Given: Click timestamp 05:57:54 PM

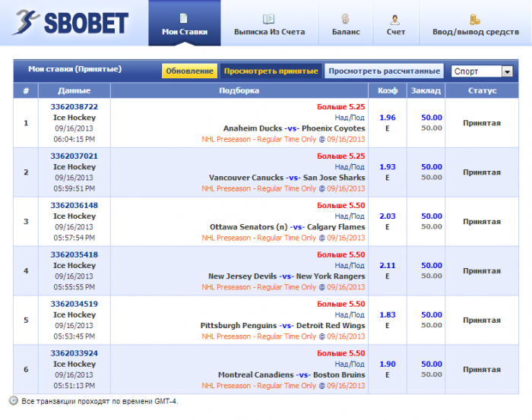Looking at the screenshot, I should (x=74, y=238).
